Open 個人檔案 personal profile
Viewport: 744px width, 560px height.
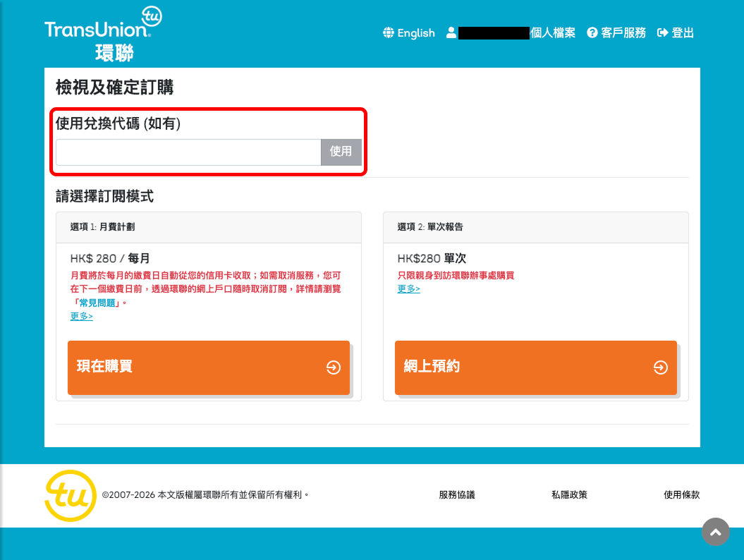click(553, 32)
